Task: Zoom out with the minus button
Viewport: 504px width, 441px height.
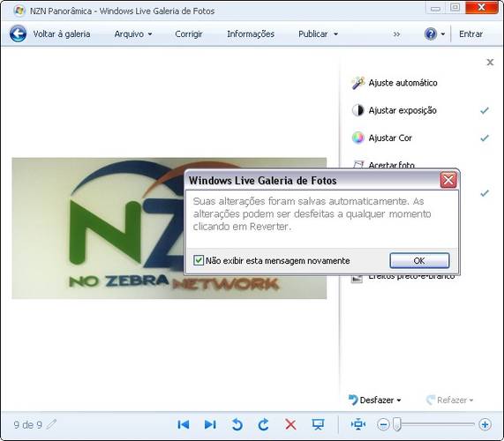Action: (x=383, y=424)
